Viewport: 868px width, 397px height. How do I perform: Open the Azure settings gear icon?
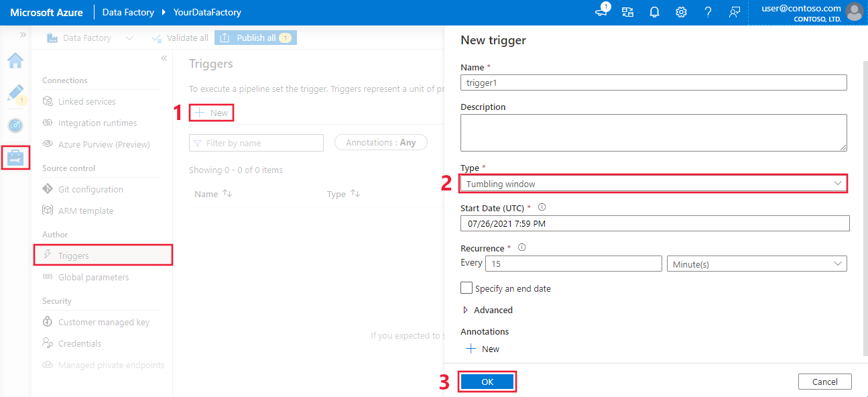click(x=681, y=11)
